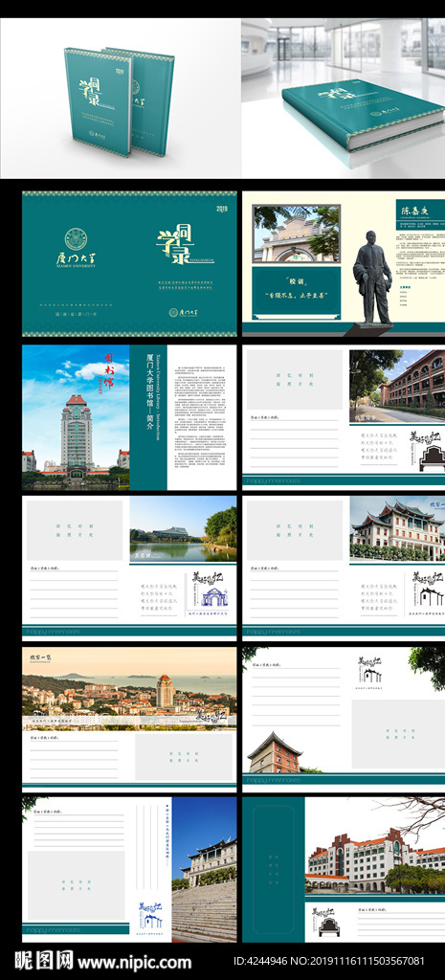445x980 pixels.
Task: Select the bronze statue image
Action: coord(372,278)
